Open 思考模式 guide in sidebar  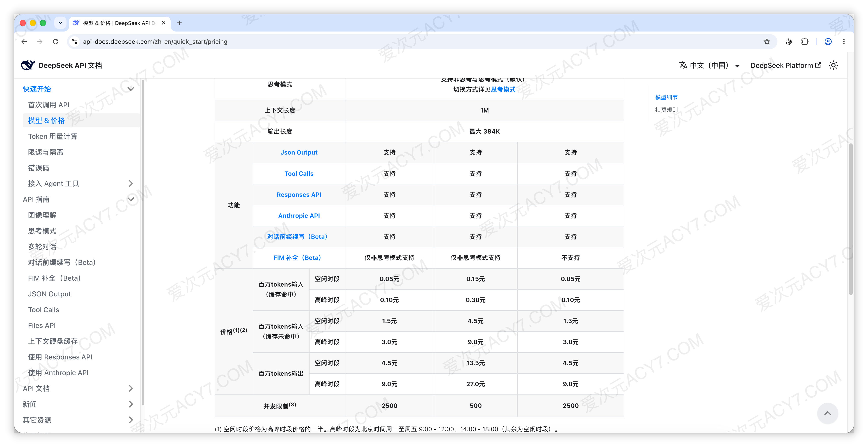[42, 231]
